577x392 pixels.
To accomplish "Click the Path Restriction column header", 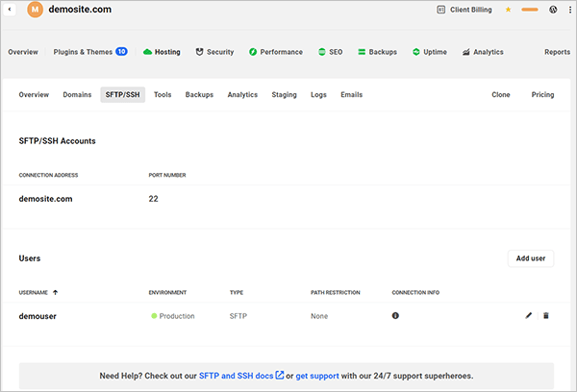I will 336,292.
